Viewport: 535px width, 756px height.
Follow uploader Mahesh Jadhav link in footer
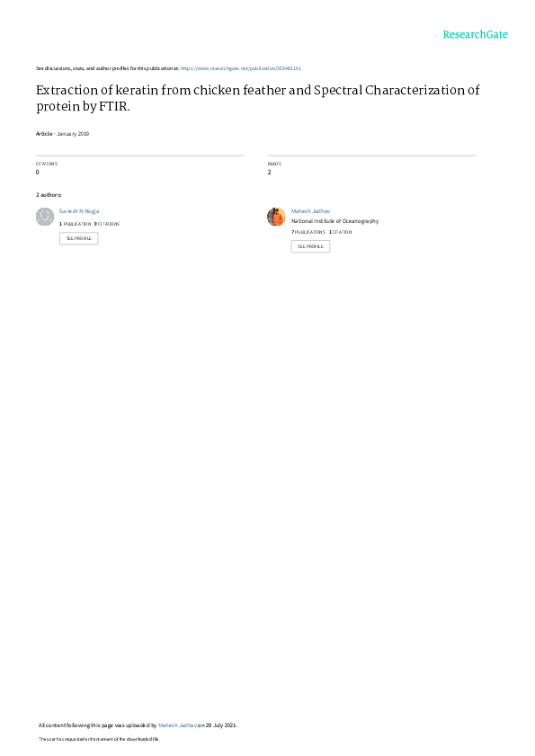point(177,725)
